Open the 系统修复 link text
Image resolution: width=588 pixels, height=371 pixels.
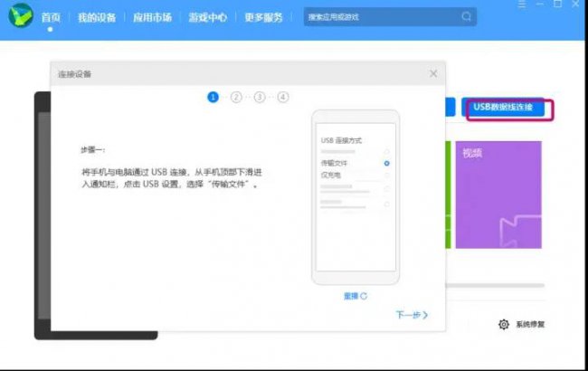coord(530,324)
